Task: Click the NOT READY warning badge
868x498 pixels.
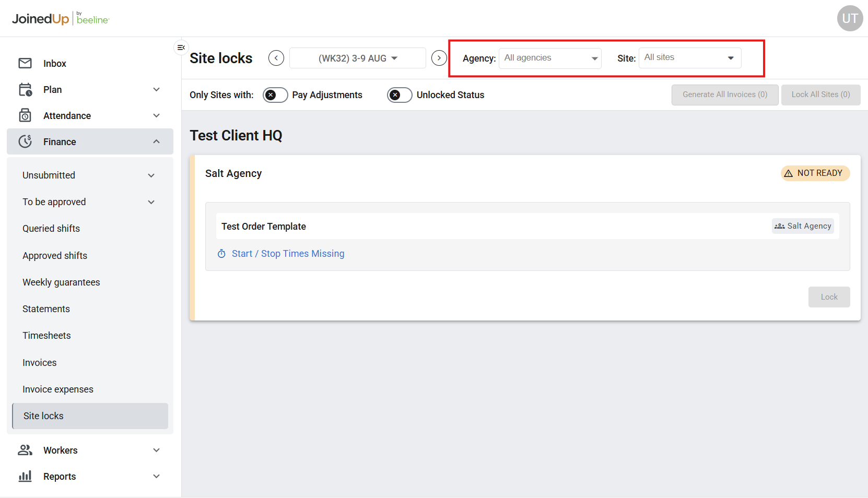Action: 815,173
